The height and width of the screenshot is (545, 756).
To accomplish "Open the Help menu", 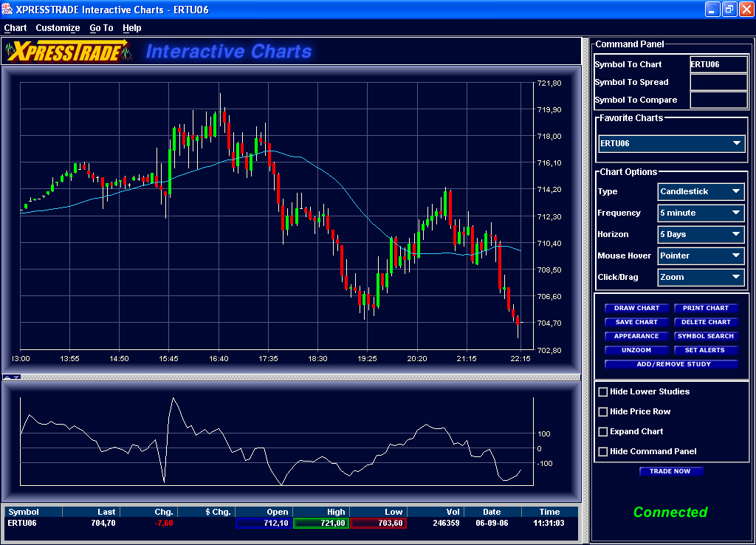I will (x=131, y=28).
